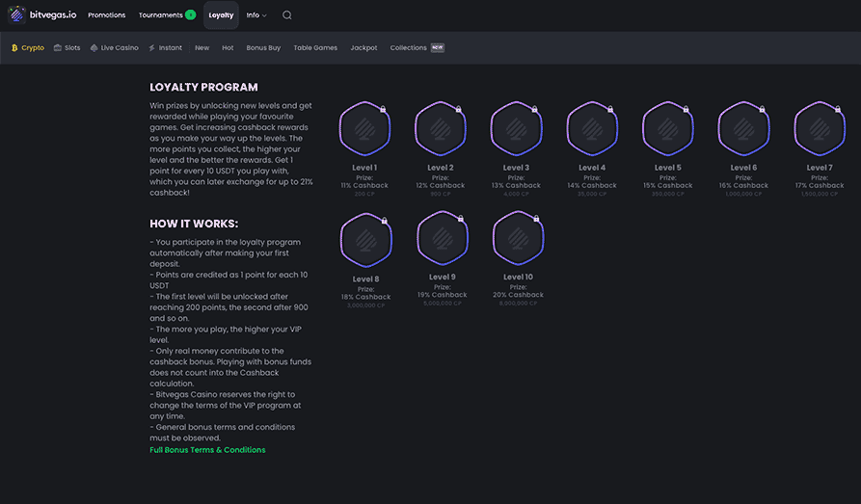The width and height of the screenshot is (861, 504).
Task: Expand the Info dropdown menu
Action: [x=256, y=15]
